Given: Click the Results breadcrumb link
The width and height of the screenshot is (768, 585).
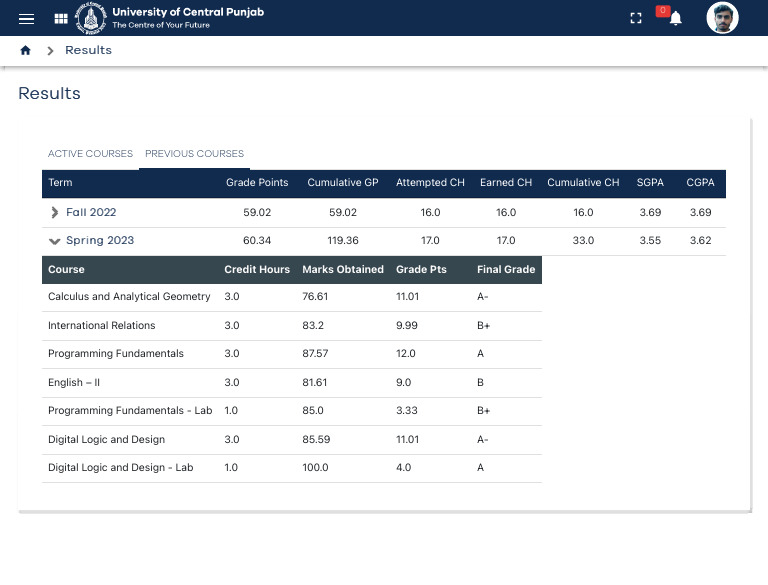Looking at the screenshot, I should pos(88,51).
